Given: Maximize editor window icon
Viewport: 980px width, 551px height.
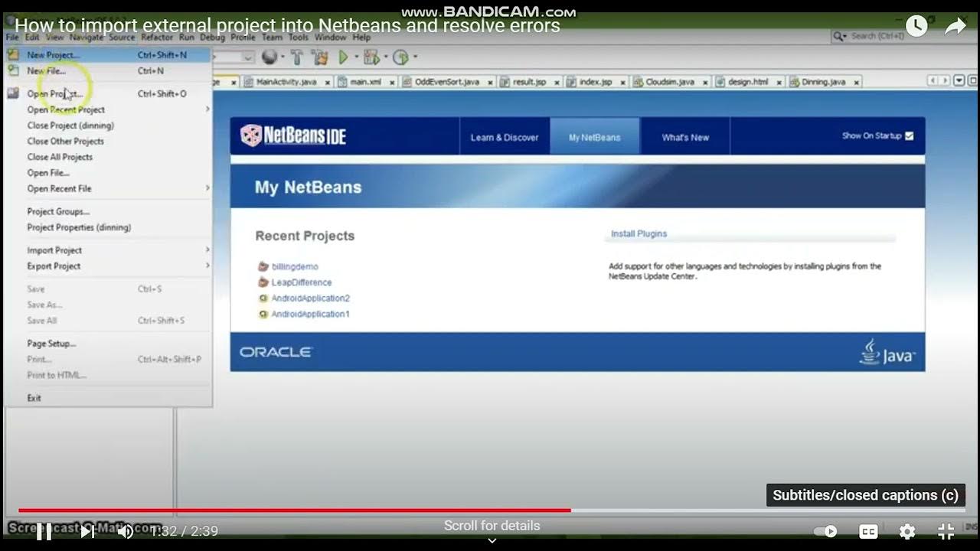Looking at the screenshot, I should pyautogui.click(x=973, y=80).
